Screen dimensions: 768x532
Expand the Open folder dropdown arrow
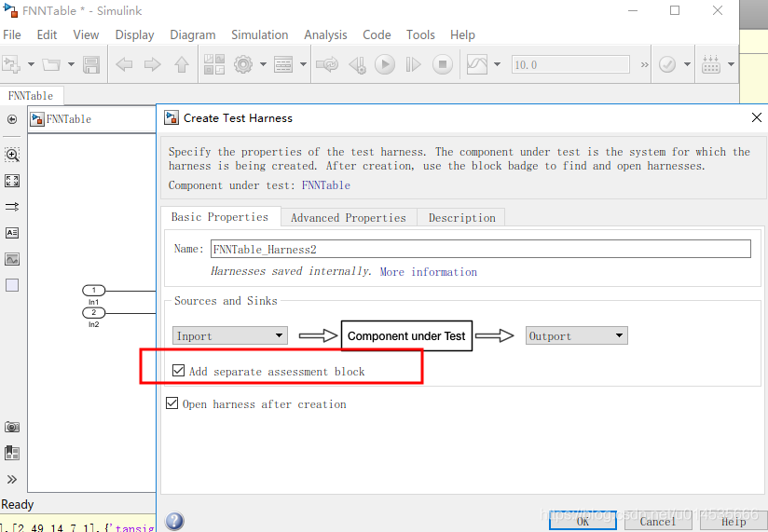click(71, 64)
